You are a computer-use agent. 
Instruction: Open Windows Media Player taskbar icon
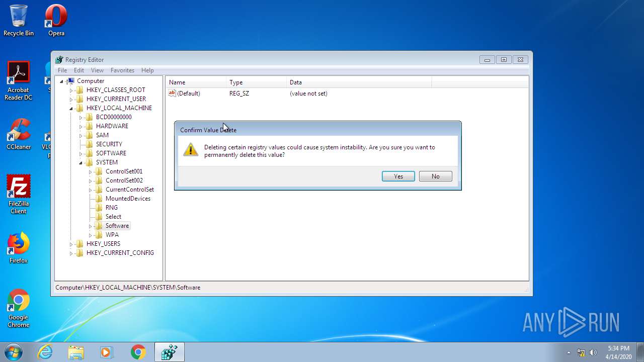click(x=107, y=352)
